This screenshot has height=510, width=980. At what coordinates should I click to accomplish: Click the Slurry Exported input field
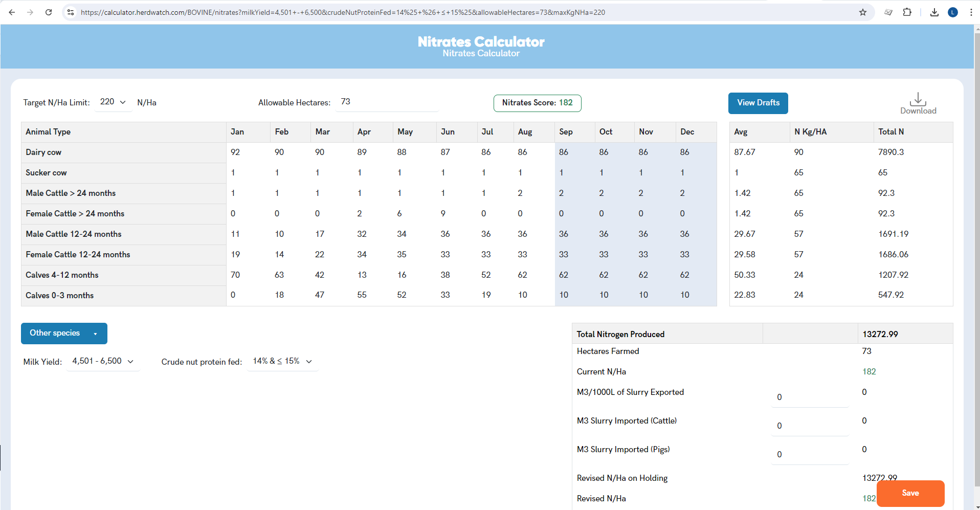[x=810, y=397]
